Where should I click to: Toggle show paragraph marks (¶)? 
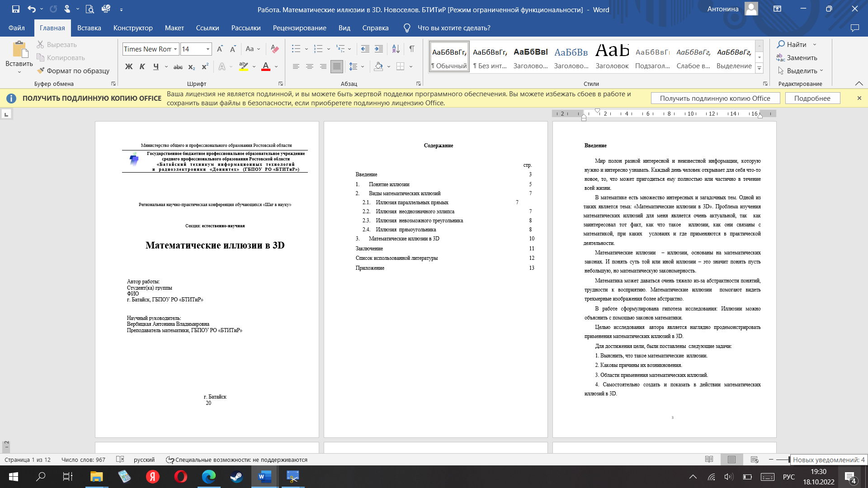click(x=412, y=49)
